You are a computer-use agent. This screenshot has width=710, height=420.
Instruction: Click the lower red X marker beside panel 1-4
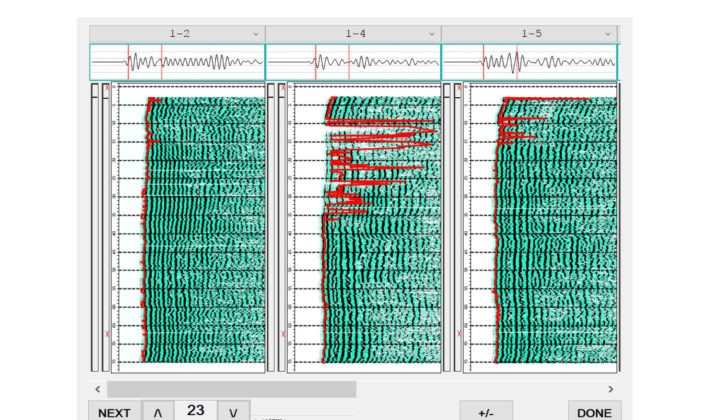click(x=283, y=334)
